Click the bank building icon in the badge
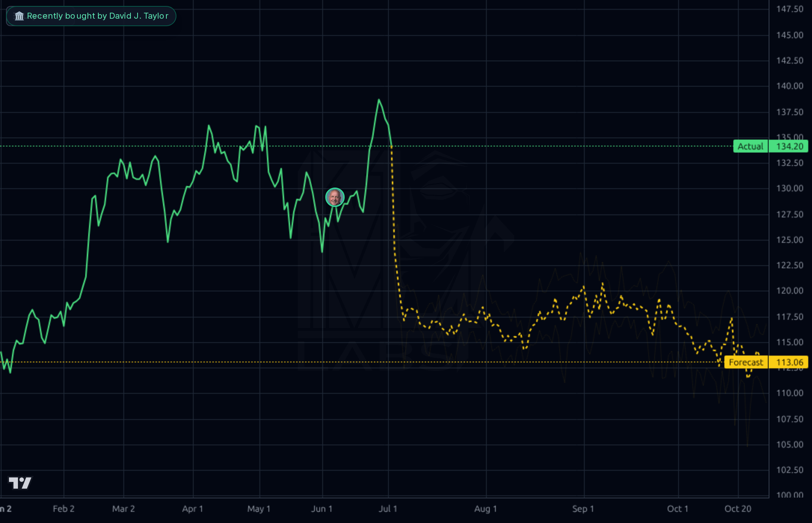 click(19, 16)
